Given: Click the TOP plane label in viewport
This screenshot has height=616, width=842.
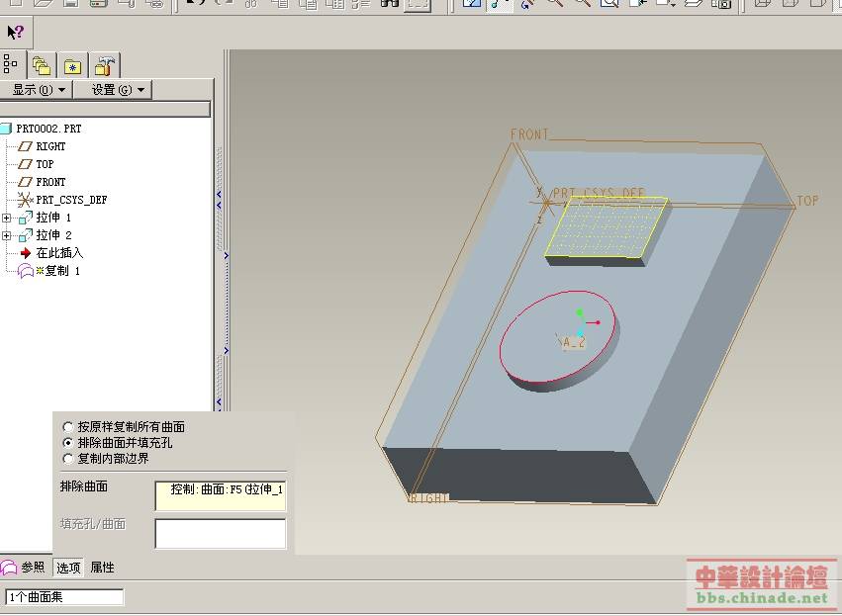Looking at the screenshot, I should click(x=807, y=201).
